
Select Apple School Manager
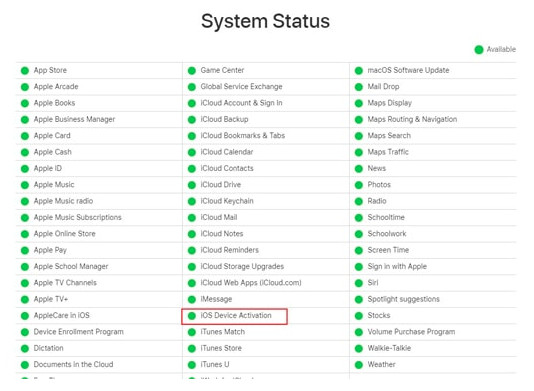pos(71,266)
